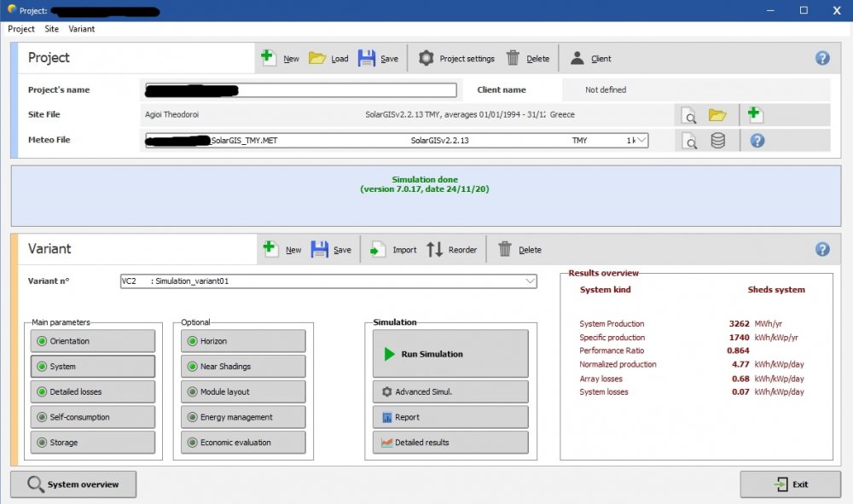Open the System overview

pyautogui.click(x=73, y=484)
